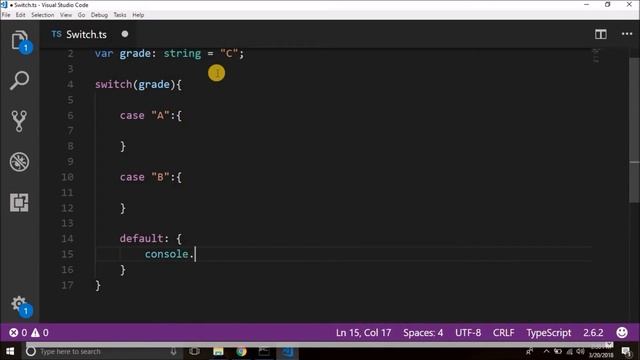
Task: Click the "C" string literal on line 2
Action: pos(229,53)
